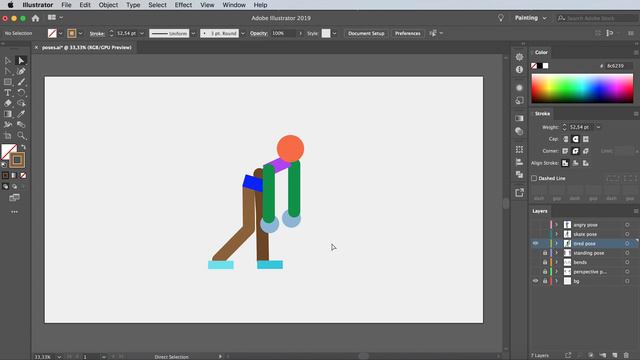Expand the skate pose layer
The height and width of the screenshot is (360, 640).
[x=556, y=234]
